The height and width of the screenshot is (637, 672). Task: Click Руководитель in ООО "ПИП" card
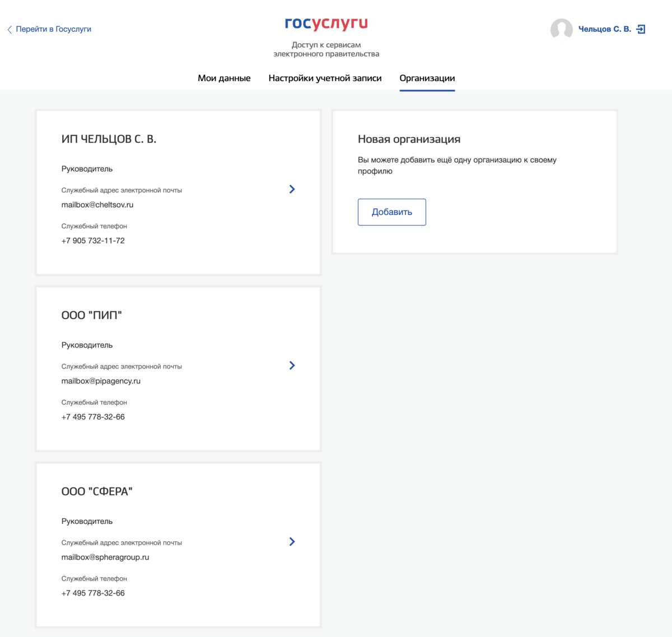87,345
